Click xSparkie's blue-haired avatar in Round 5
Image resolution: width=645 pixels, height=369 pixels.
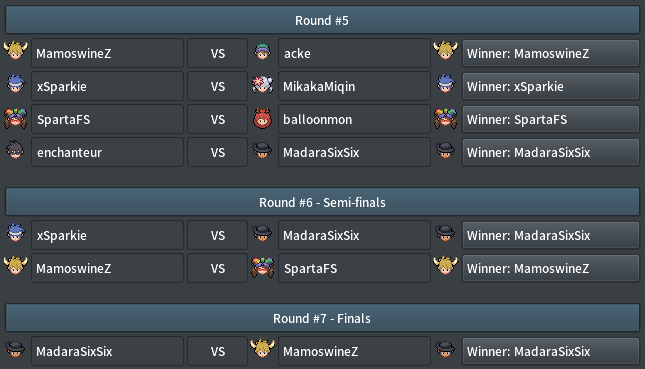(x=16, y=83)
